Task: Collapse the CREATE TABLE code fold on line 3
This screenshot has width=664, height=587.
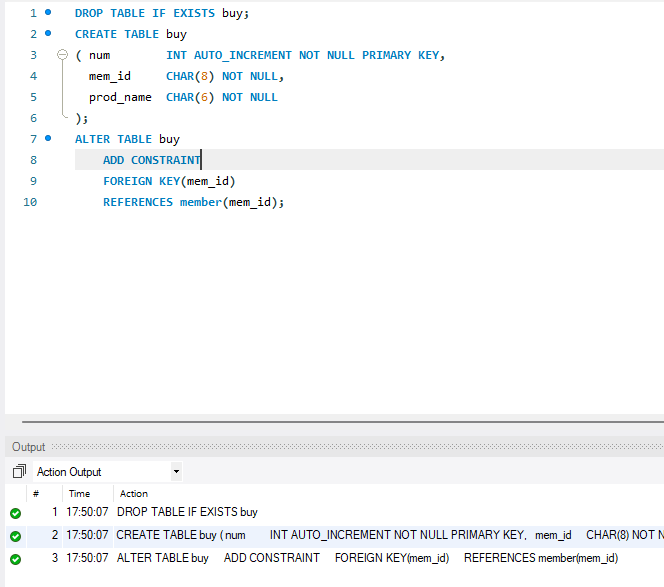Action: (x=62, y=55)
